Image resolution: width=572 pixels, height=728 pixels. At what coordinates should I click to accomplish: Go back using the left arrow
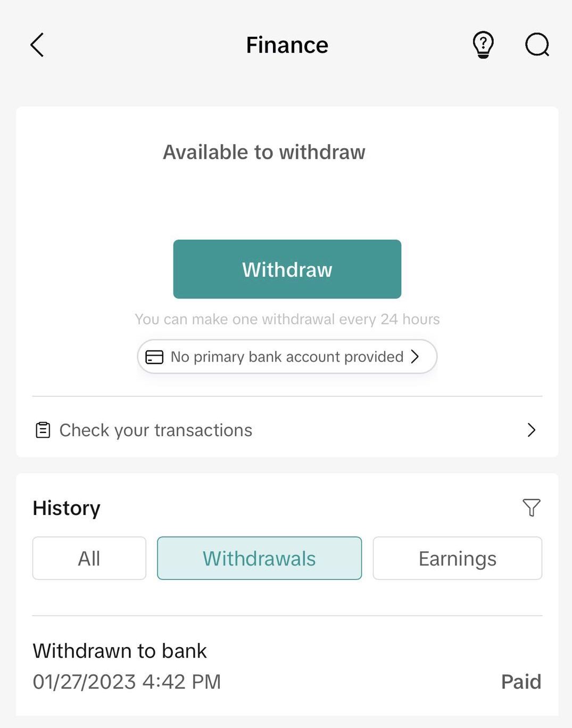pos(37,45)
